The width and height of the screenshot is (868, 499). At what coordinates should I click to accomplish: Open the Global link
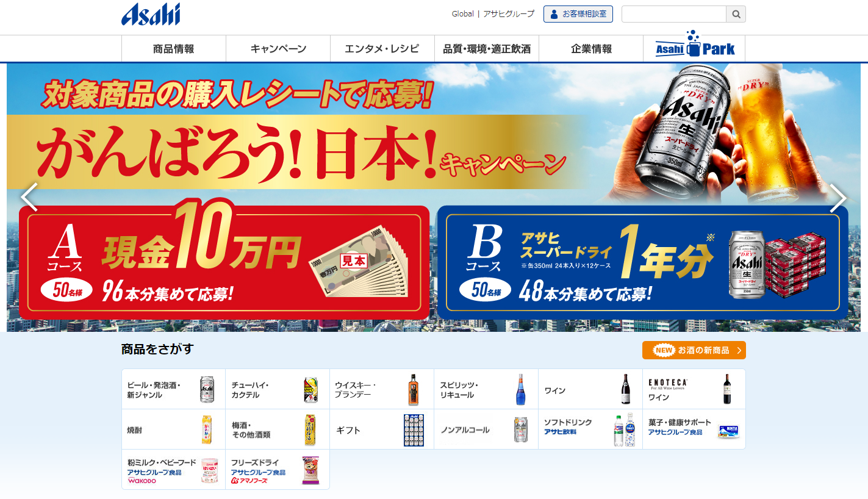pyautogui.click(x=462, y=14)
